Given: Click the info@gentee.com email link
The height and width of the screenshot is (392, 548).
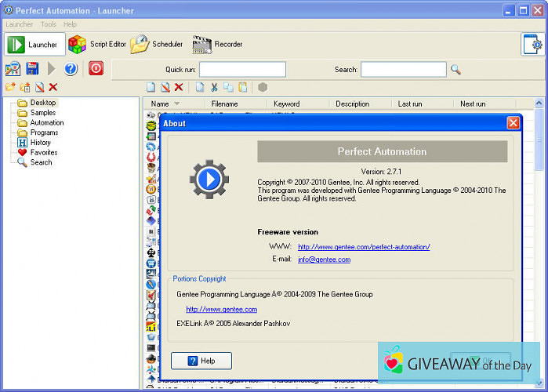Looking at the screenshot, I should point(324,260).
